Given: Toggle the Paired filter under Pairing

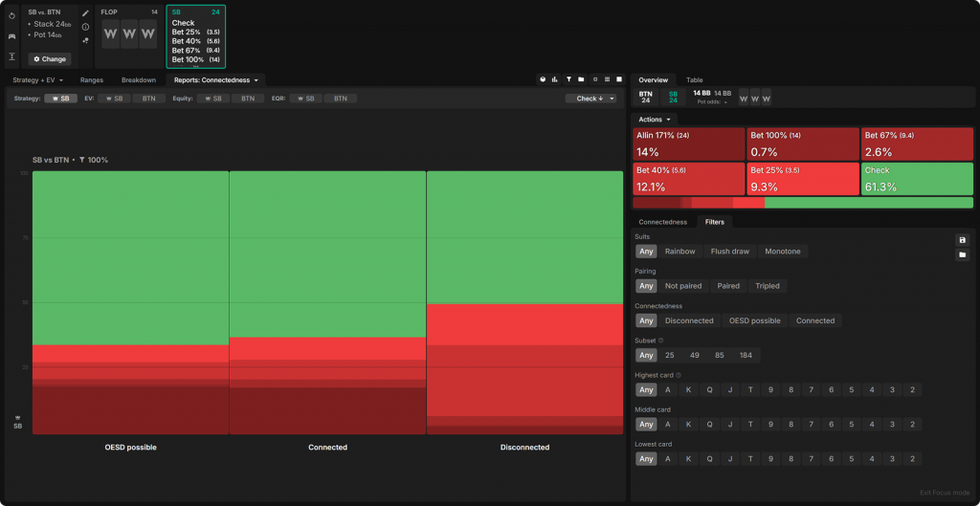Looking at the screenshot, I should (x=728, y=286).
